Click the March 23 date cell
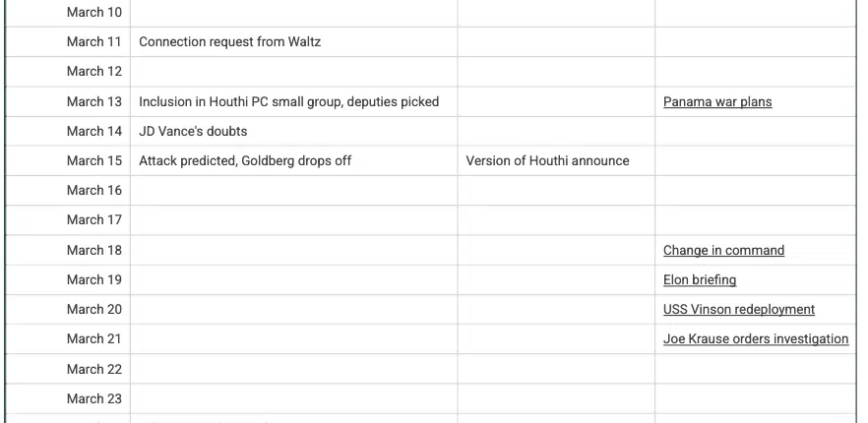 click(x=68, y=398)
